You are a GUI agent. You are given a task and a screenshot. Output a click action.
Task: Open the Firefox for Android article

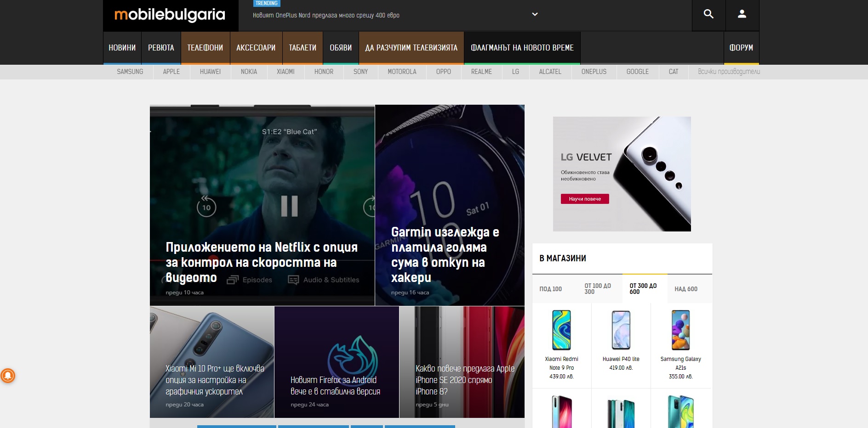(337, 362)
